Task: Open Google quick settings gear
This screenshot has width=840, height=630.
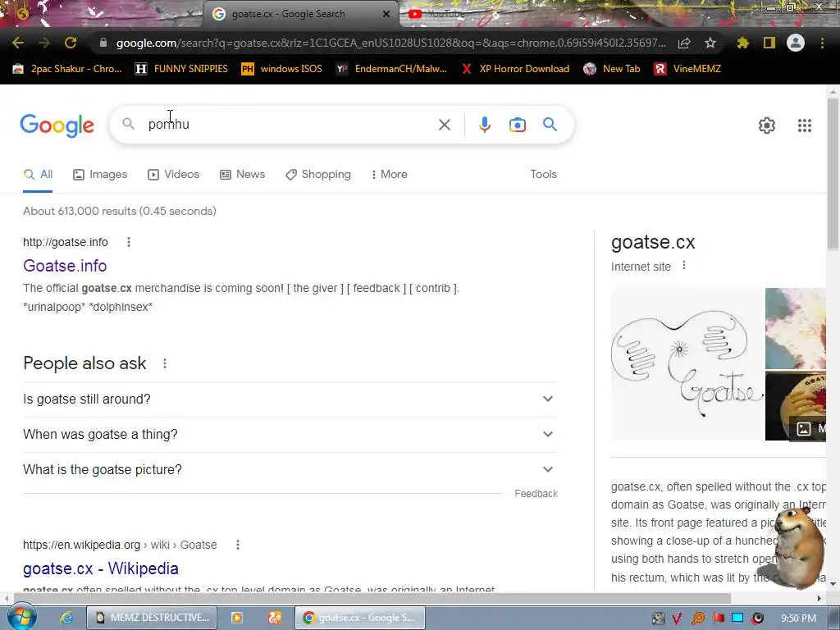Action: tap(767, 126)
